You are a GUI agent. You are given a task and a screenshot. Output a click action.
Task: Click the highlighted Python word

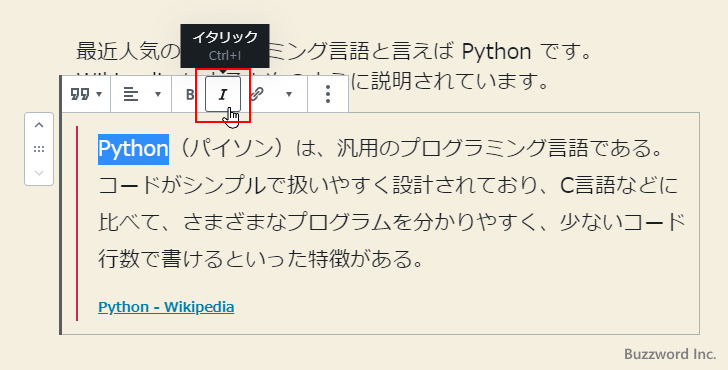tap(133, 149)
